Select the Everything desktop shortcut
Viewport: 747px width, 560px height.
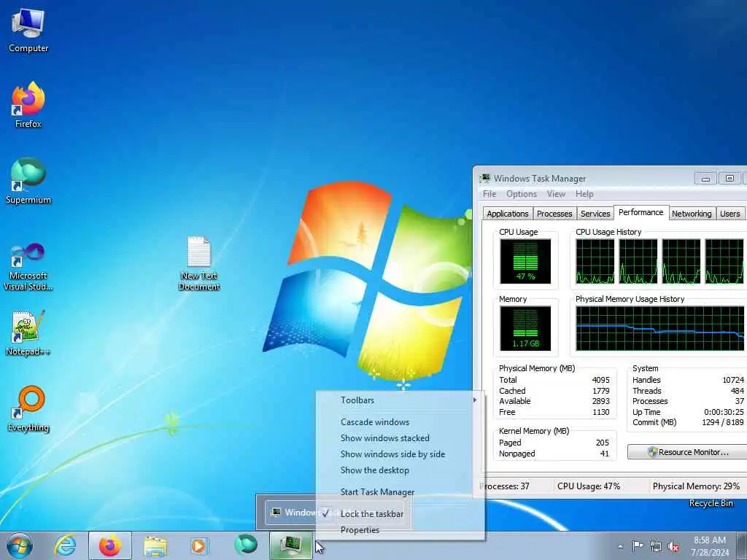(x=28, y=408)
